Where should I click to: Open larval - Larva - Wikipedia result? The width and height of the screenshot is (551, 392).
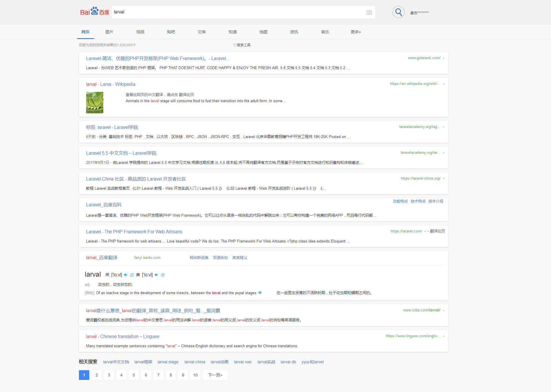(x=110, y=84)
